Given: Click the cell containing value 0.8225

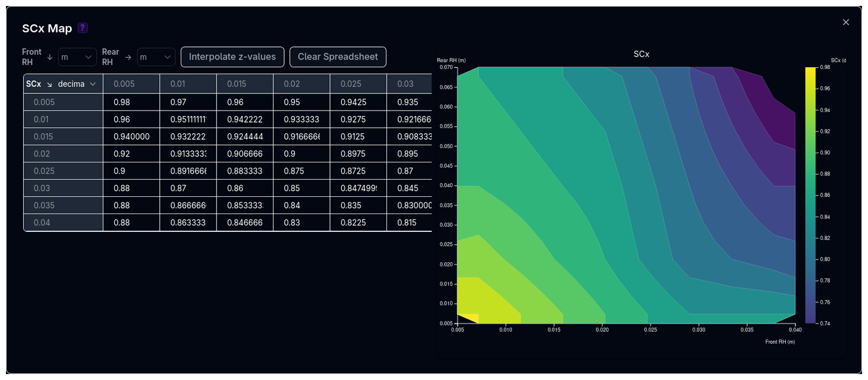Looking at the screenshot, I should (358, 222).
